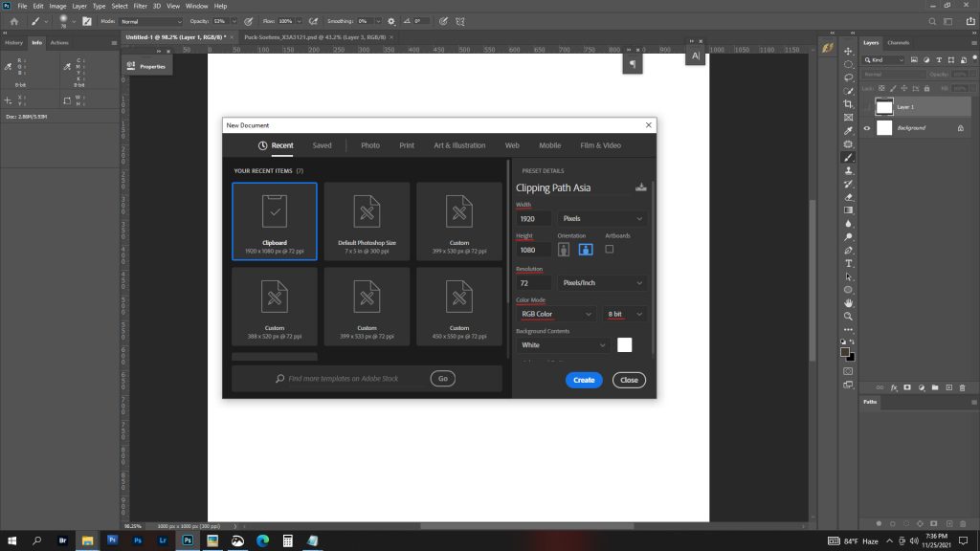Click the background contents color swatch

pos(624,344)
